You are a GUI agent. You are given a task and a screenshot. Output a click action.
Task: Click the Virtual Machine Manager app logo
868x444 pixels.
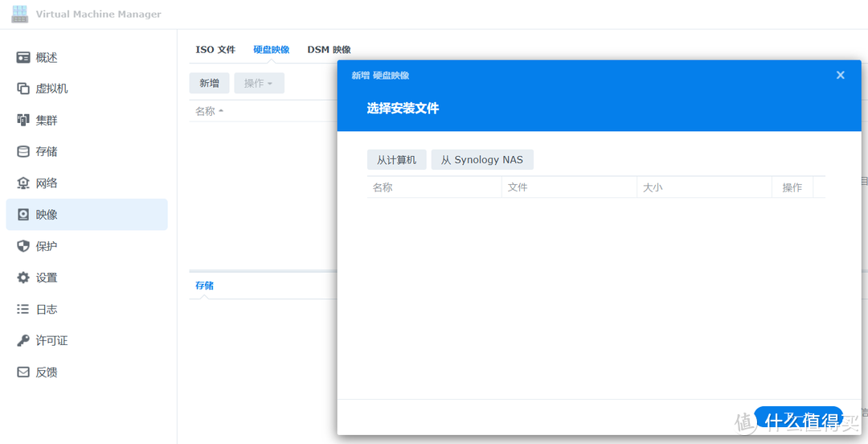pyautogui.click(x=19, y=14)
